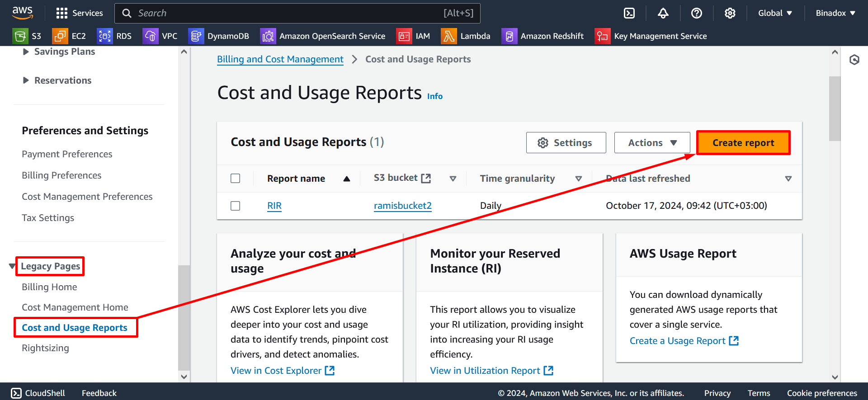Screen dimensions: 868x400
Task: Open the Info link beside the page title
Action: [435, 96]
